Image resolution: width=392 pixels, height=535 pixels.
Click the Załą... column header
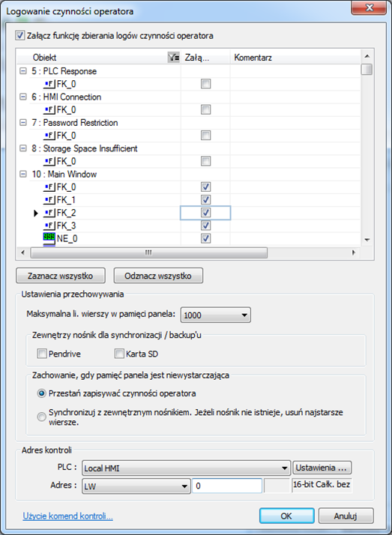coord(205,57)
